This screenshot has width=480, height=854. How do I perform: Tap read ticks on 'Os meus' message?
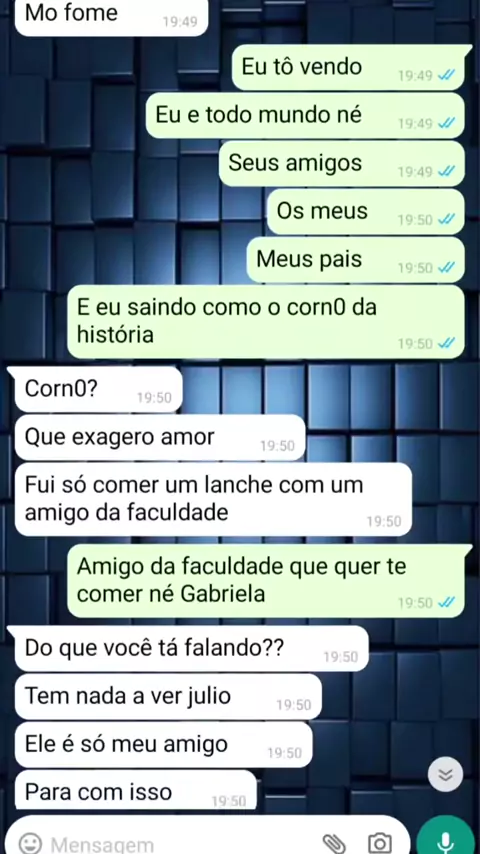(x=446, y=220)
